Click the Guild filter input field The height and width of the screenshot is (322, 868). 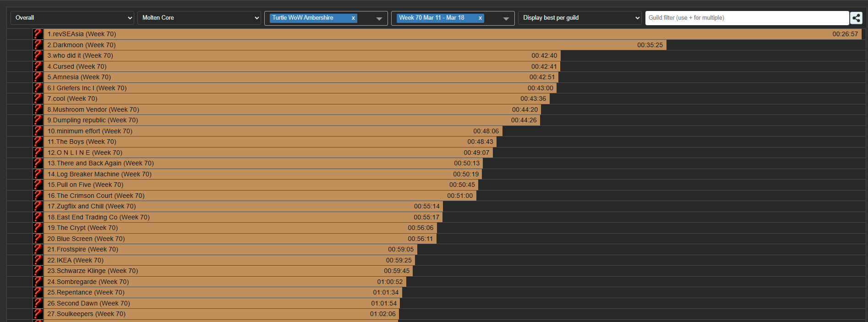[x=747, y=18]
